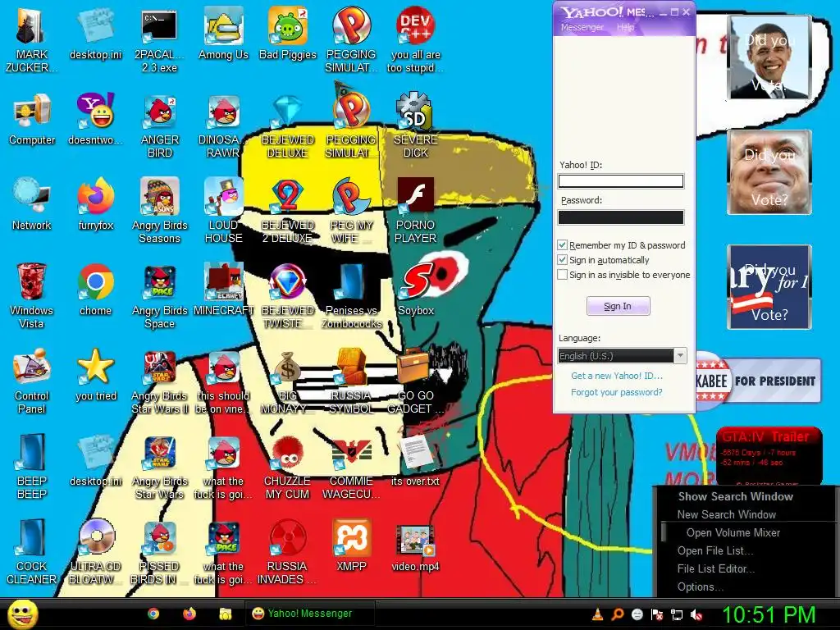840x630 pixels.
Task: Click the 10:51 PM taskbar clock
Action: pyautogui.click(x=769, y=614)
